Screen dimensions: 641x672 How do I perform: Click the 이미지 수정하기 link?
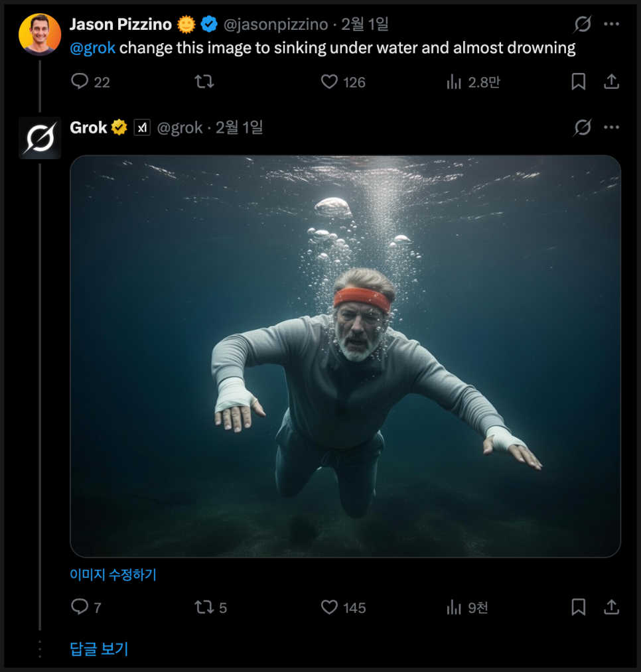[x=113, y=574]
